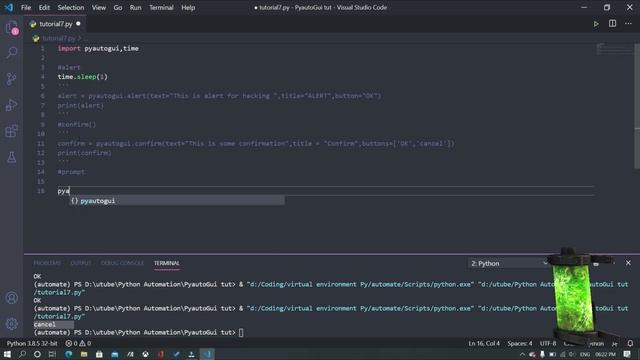The image size is (640, 360).
Task: Open the View menu
Action: [98, 7]
